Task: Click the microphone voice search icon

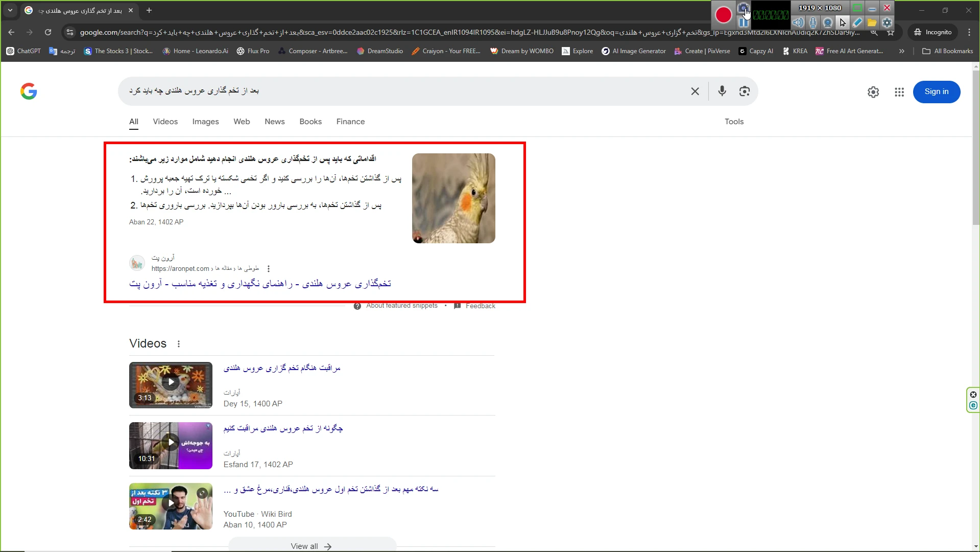Action: click(x=722, y=91)
